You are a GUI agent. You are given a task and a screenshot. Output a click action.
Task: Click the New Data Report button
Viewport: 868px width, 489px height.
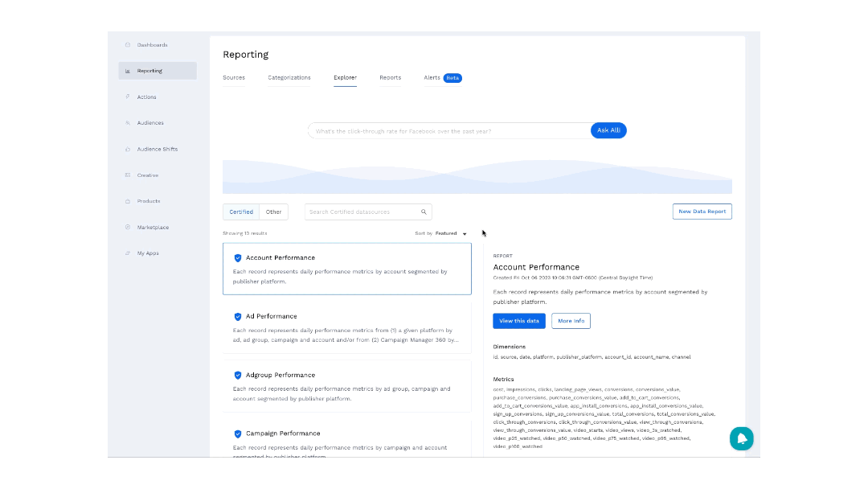pyautogui.click(x=702, y=212)
